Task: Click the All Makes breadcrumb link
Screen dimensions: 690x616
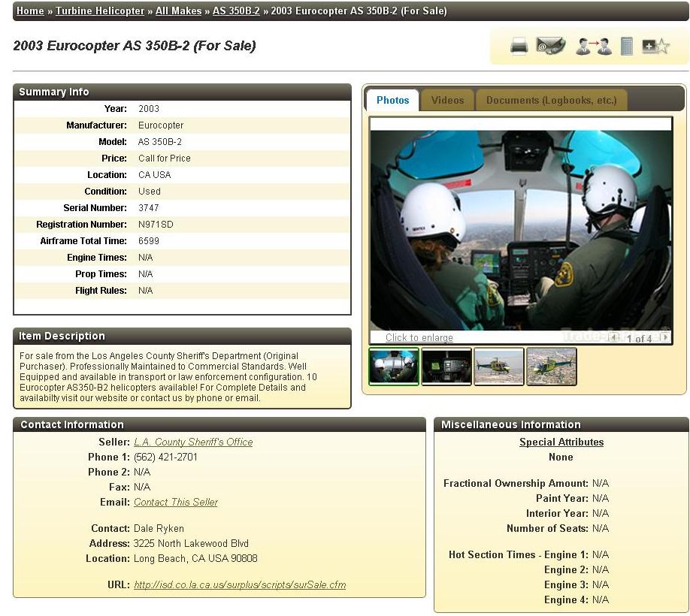Action: click(178, 11)
